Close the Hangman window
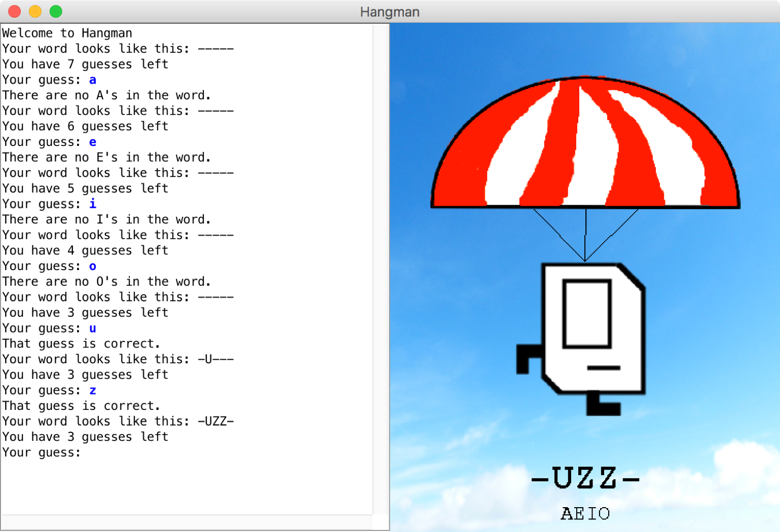The image size is (780, 532). coord(15,11)
